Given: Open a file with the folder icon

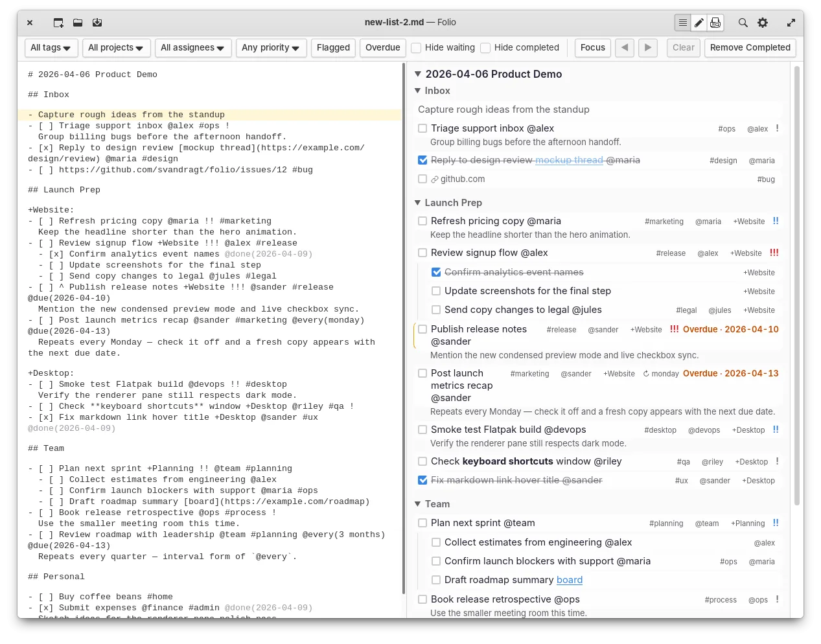Looking at the screenshot, I should [x=78, y=23].
